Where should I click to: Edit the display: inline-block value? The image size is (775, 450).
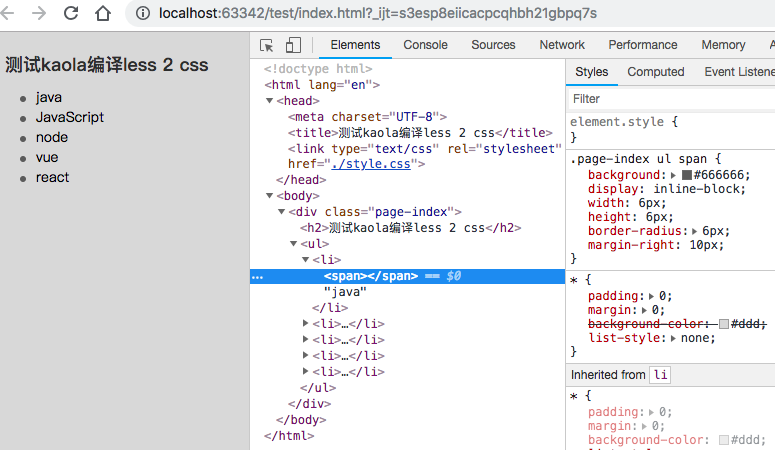pyautogui.click(x=696, y=189)
